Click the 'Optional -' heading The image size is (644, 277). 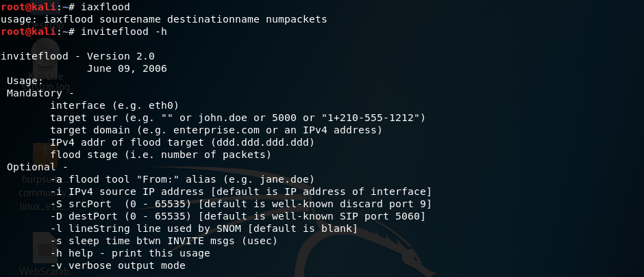[37, 167]
